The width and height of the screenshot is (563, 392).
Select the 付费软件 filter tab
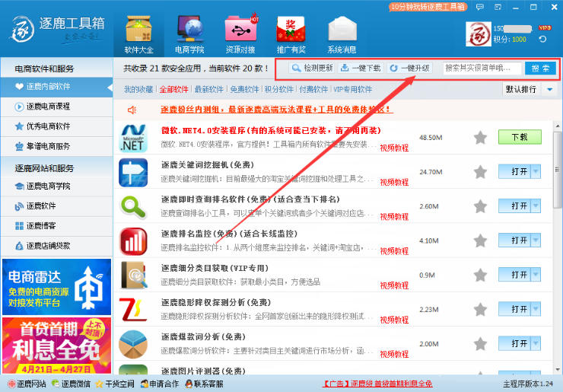(313, 89)
